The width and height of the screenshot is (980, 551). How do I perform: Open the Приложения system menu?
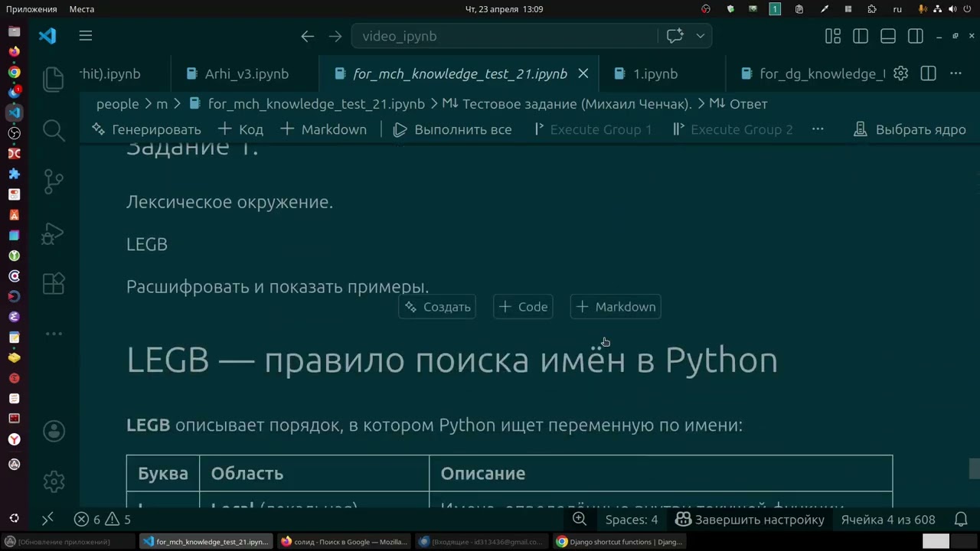coord(31,9)
